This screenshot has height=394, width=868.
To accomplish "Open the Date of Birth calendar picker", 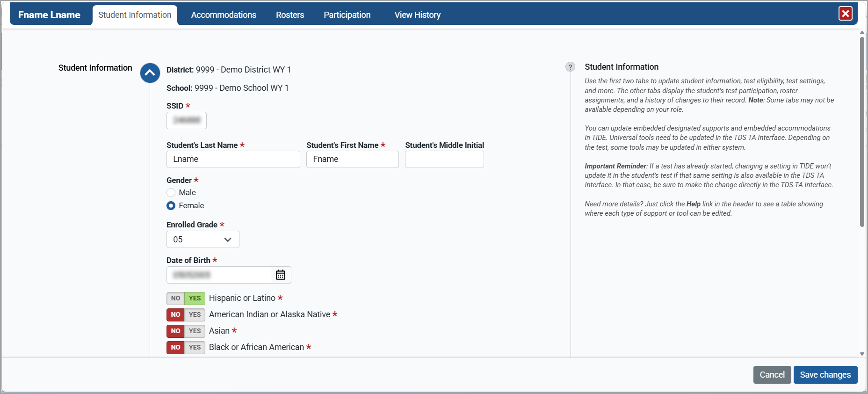I will click(281, 275).
